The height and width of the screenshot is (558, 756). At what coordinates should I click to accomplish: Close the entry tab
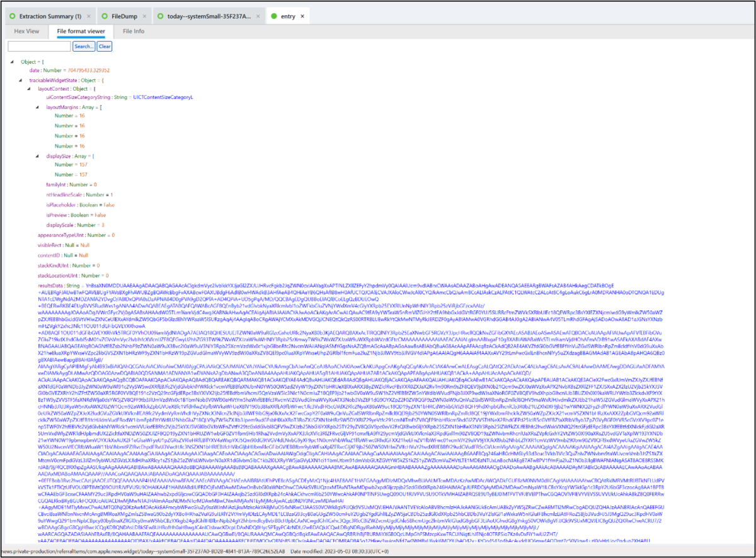(x=302, y=16)
